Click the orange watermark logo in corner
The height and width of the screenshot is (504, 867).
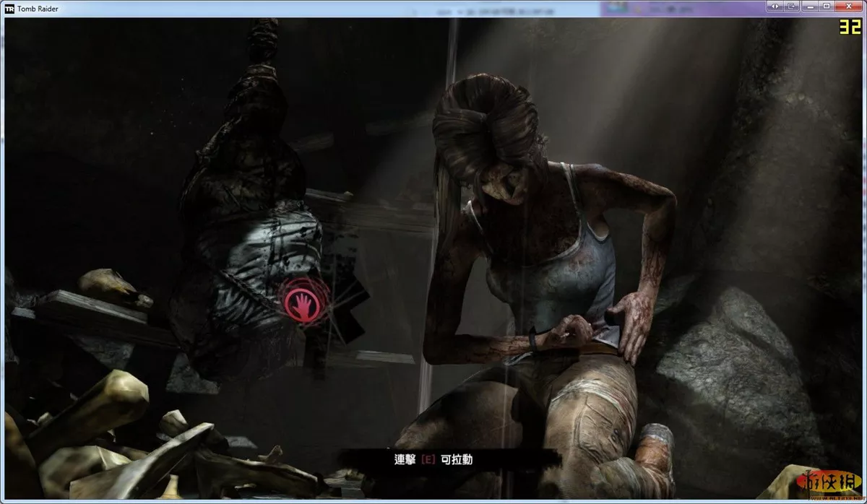834,484
